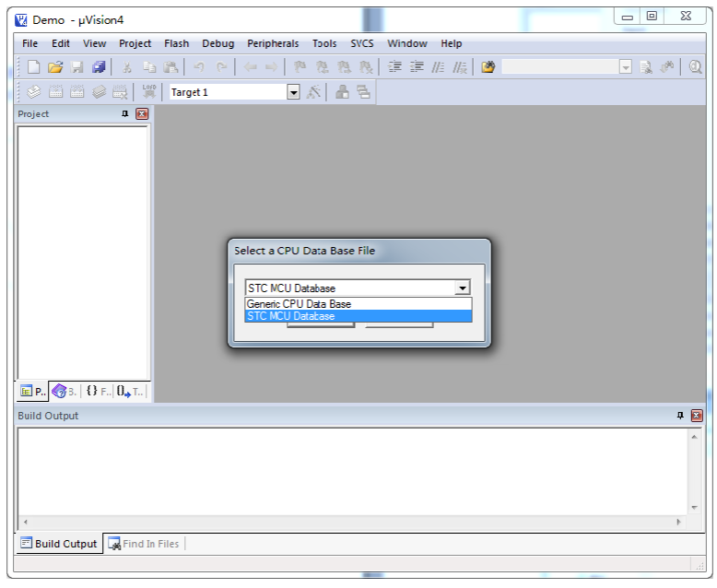Open the SVCS menu
The image size is (717, 588).
pyautogui.click(x=362, y=43)
